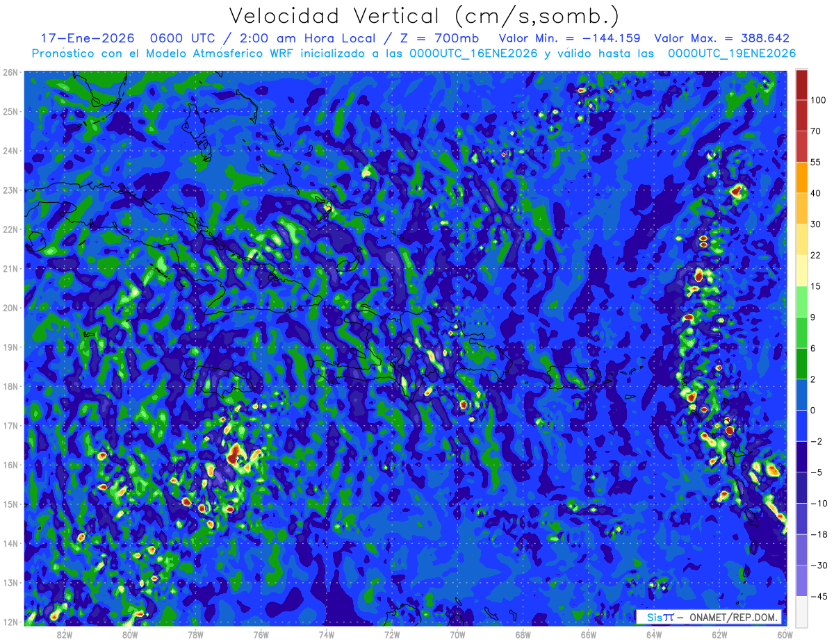Click latitude axis label "26N"
This screenshot has width=834, height=644.
(x=10, y=72)
